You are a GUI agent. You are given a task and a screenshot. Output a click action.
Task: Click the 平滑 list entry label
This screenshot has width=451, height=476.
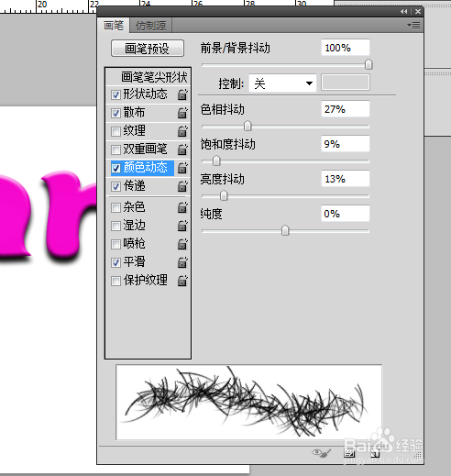135,262
